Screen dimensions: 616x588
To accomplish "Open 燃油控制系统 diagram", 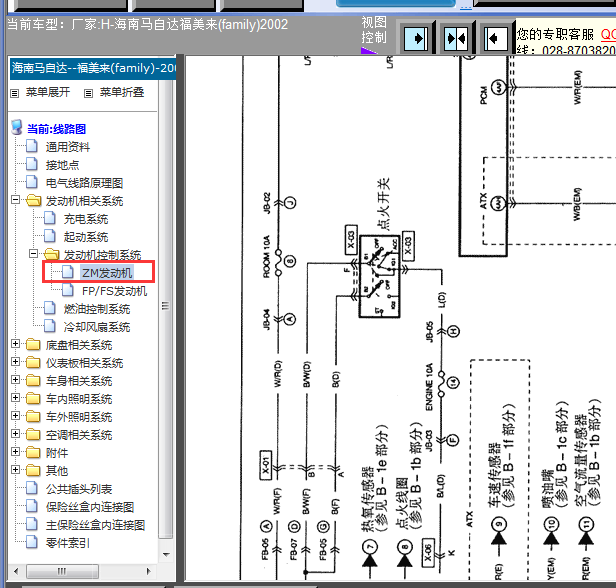I will point(97,309).
